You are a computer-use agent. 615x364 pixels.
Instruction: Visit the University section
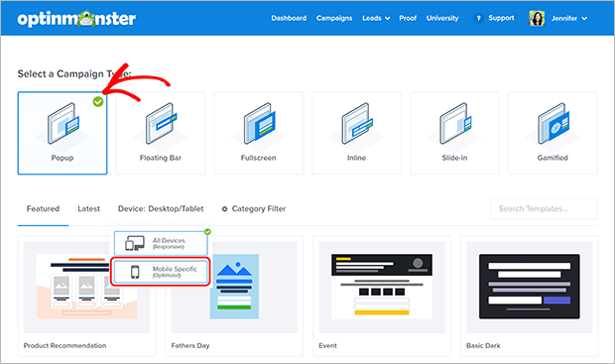point(442,18)
